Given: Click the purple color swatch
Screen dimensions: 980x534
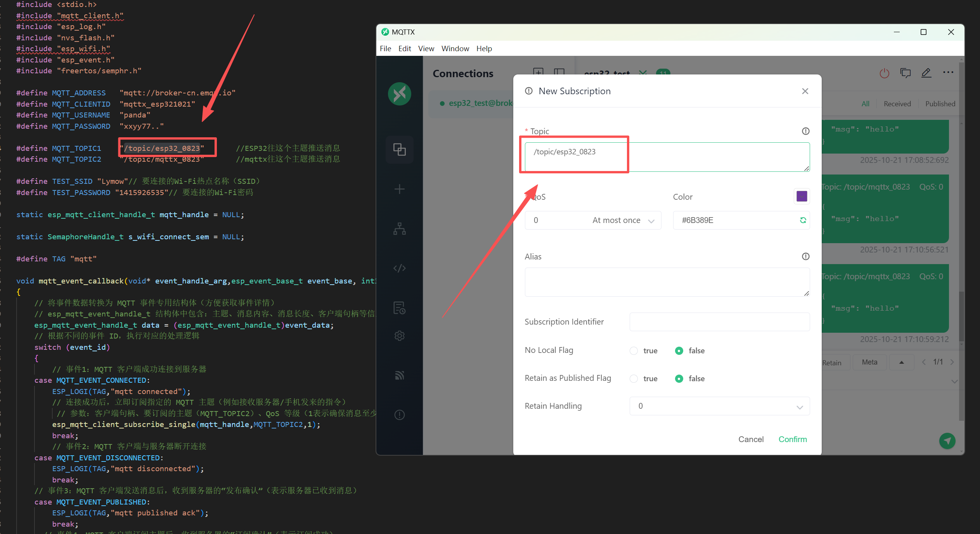Looking at the screenshot, I should pyautogui.click(x=802, y=197).
